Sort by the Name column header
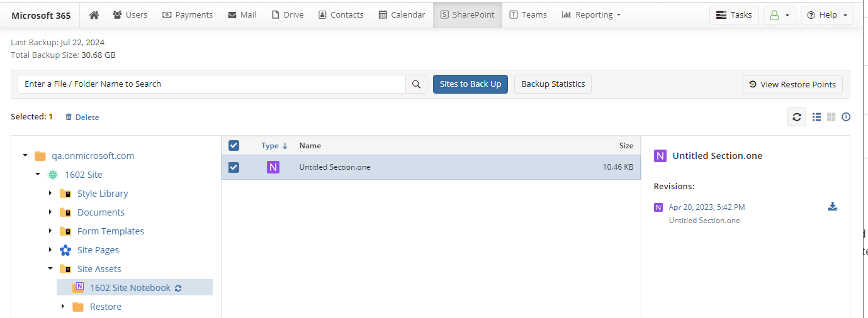The image size is (868, 318). 310,145
